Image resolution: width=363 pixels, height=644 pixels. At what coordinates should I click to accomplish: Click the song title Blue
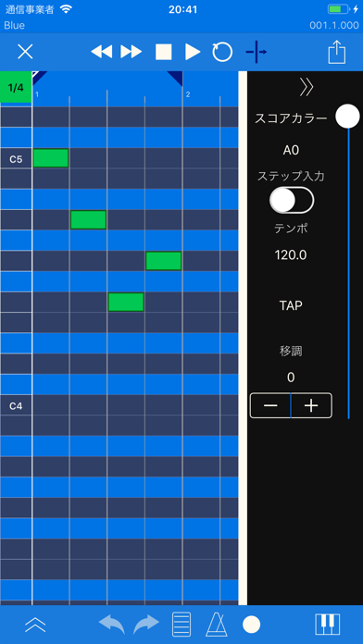(x=15, y=26)
